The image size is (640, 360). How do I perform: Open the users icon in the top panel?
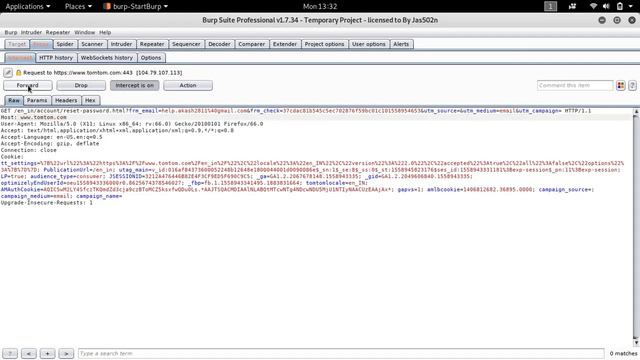click(x=572, y=6)
